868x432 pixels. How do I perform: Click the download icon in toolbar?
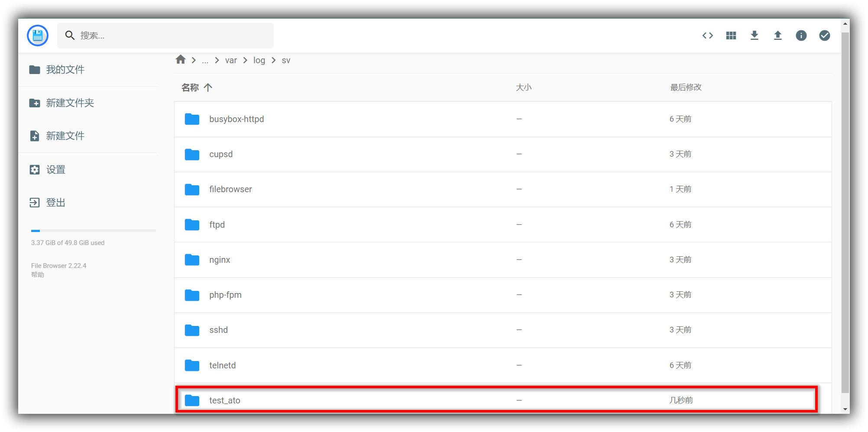(755, 35)
